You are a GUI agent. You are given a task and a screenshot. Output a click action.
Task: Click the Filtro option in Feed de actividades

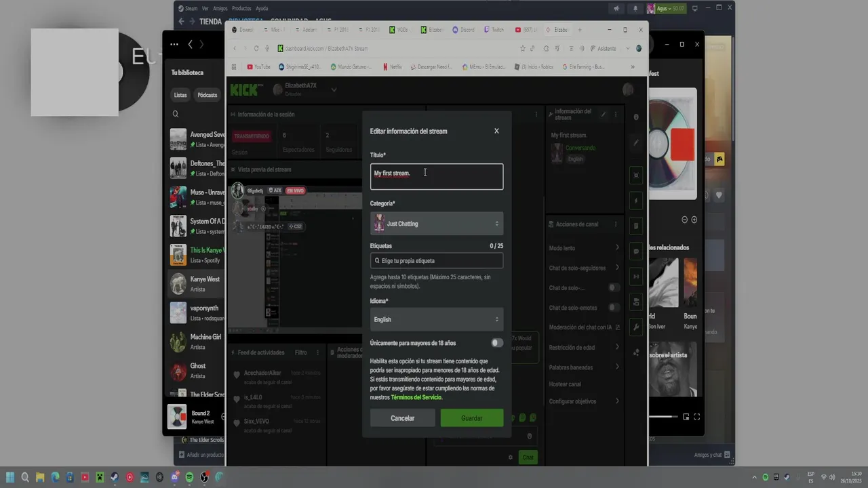[300, 352]
